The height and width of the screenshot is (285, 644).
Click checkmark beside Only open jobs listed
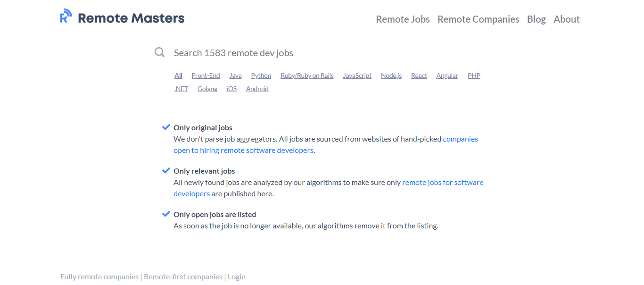(x=166, y=214)
